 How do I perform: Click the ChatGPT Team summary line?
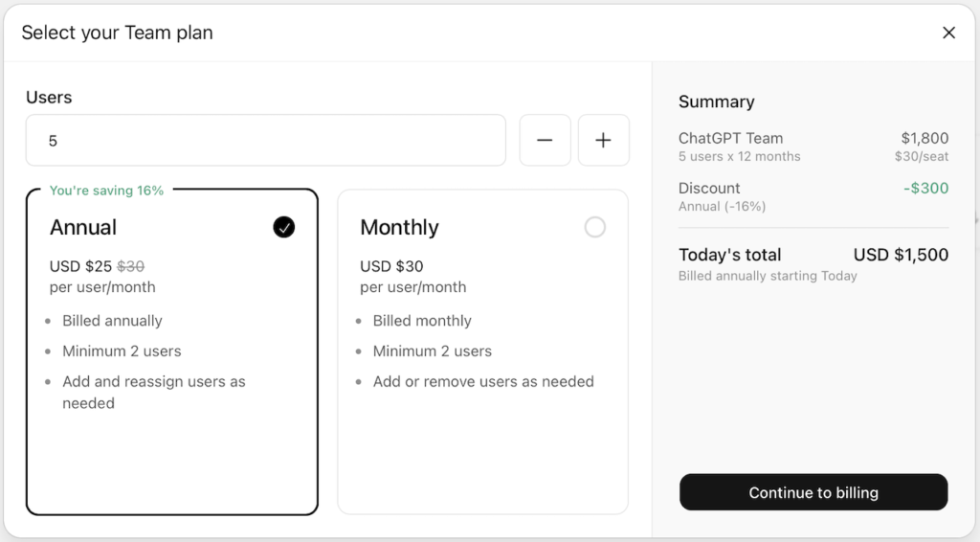point(730,138)
